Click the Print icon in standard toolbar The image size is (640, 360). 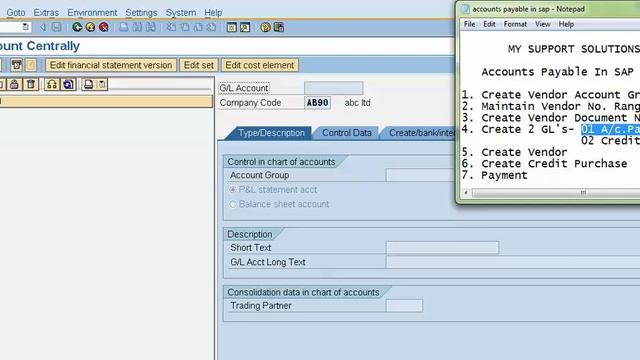point(124,27)
